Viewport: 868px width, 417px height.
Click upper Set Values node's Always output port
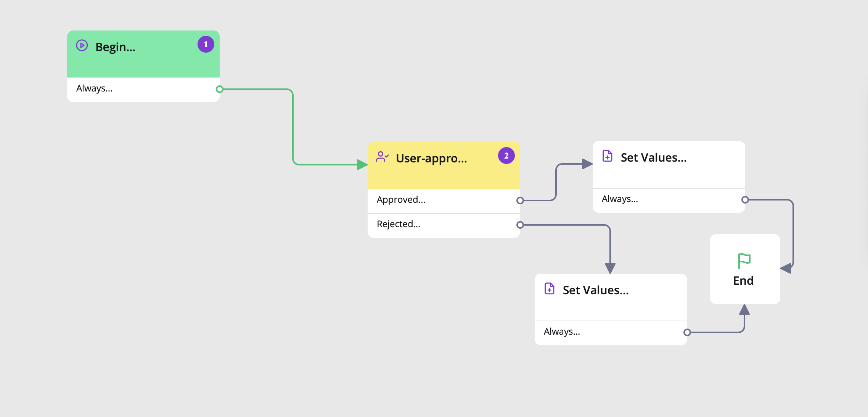pos(745,200)
